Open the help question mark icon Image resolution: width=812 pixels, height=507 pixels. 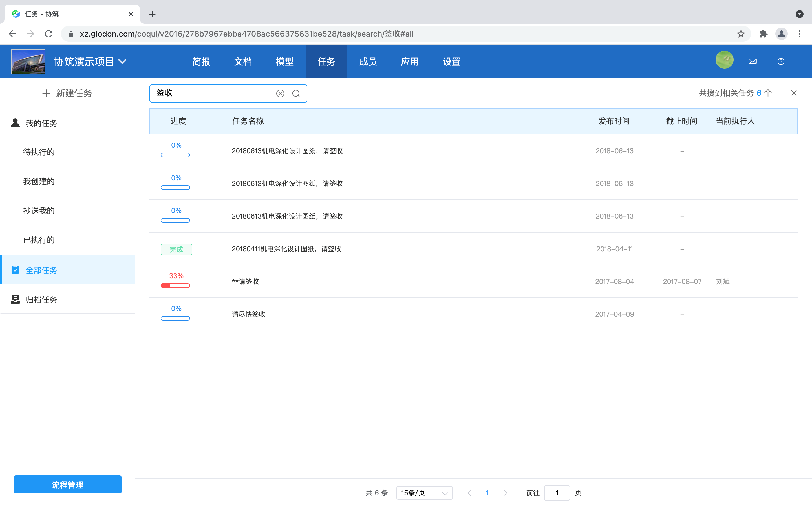pyautogui.click(x=781, y=61)
